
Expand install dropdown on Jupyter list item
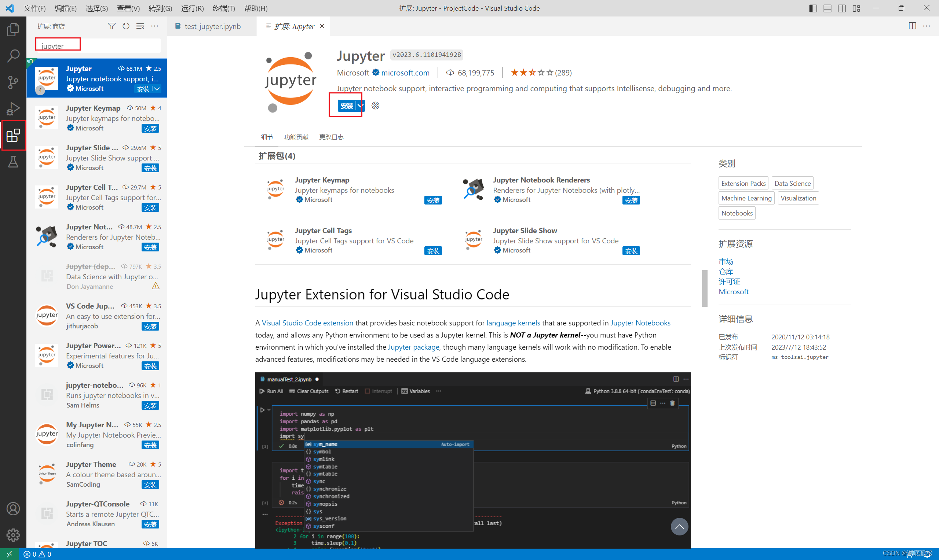(x=157, y=89)
